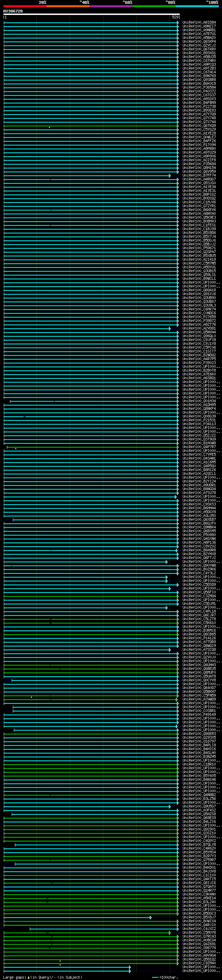Click label UniRef100_Q9NBK4

pyautogui.click(x=199, y=527)
